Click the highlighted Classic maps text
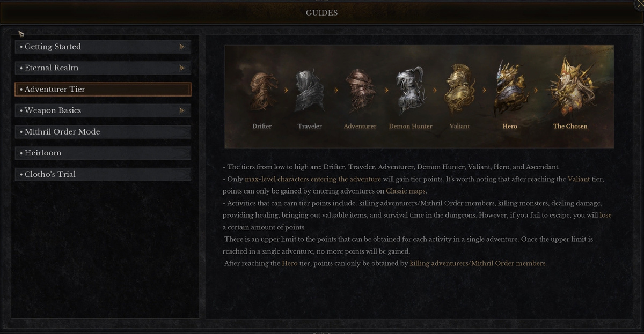This screenshot has height=334, width=644. click(406, 191)
